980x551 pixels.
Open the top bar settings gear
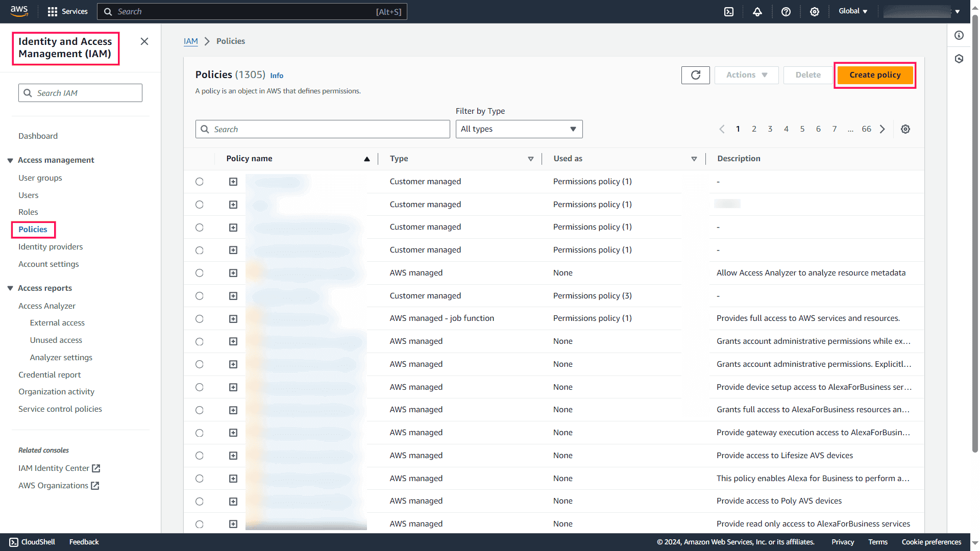tap(815, 11)
